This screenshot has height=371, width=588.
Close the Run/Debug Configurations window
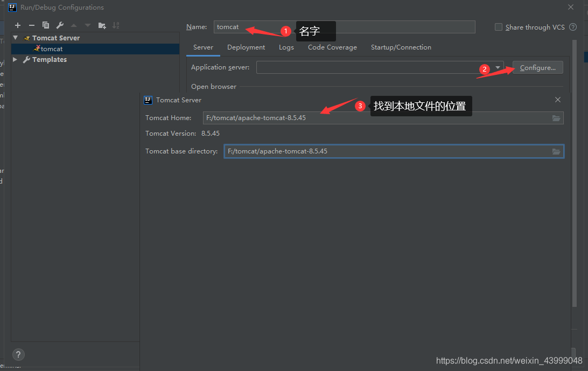571,7
